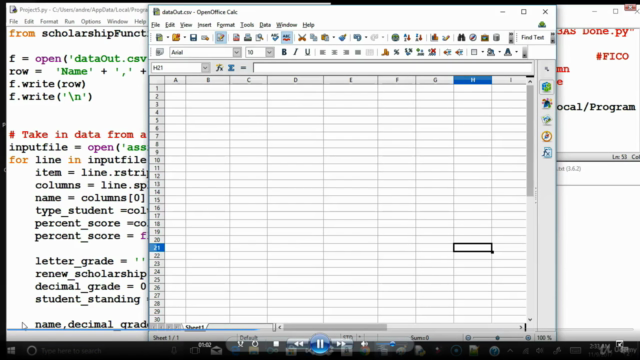The width and height of the screenshot is (640, 360).
Task: Pause the video playback
Action: tap(320, 344)
